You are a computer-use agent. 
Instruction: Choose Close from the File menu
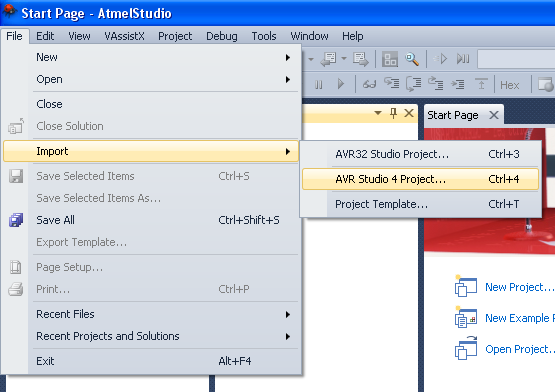[151, 104]
